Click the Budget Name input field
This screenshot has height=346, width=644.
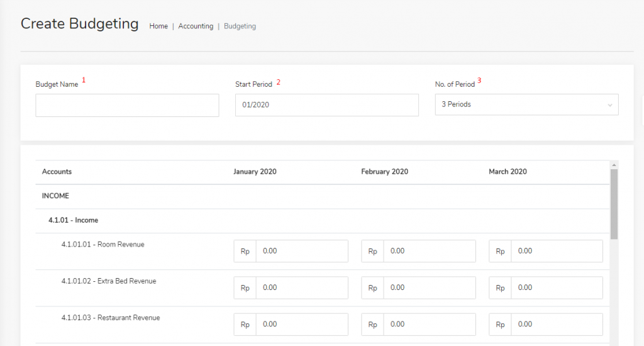coord(127,105)
